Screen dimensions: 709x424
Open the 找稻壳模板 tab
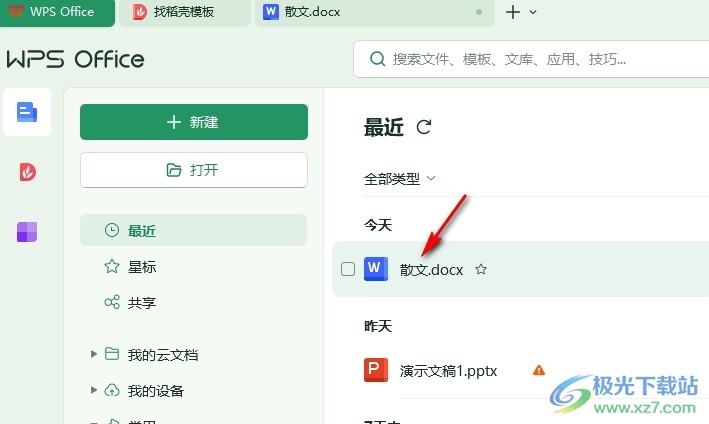[x=185, y=12]
